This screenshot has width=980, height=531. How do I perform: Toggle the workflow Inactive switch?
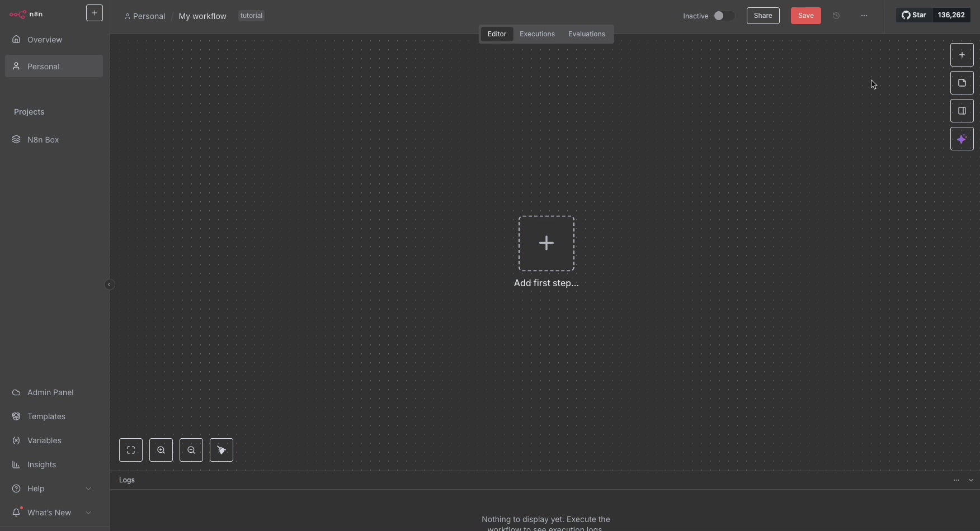(723, 16)
